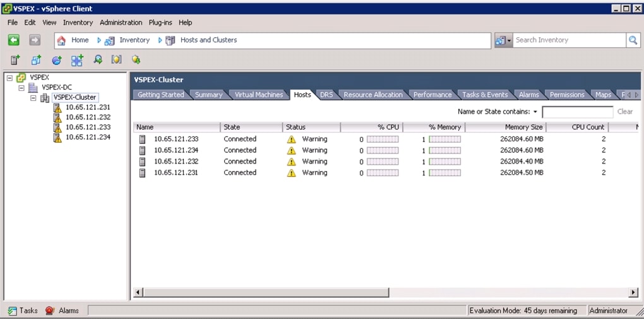644x320 pixels.
Task: Collapse the VSPEX root tree node
Action: click(10, 77)
